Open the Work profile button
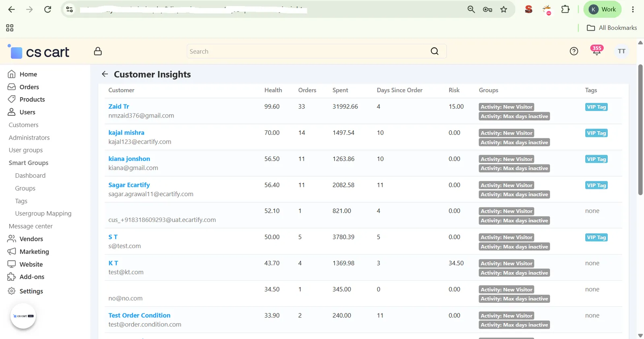The image size is (644, 339). coord(602,9)
